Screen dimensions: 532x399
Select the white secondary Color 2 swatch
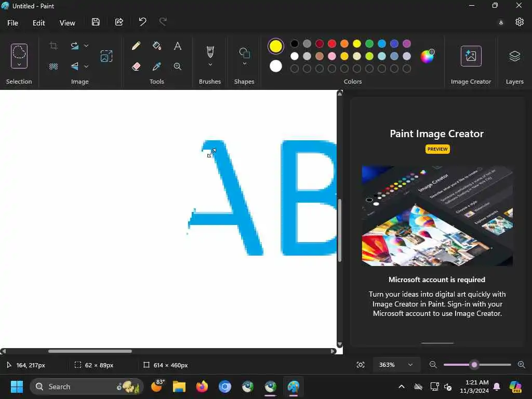(x=275, y=66)
